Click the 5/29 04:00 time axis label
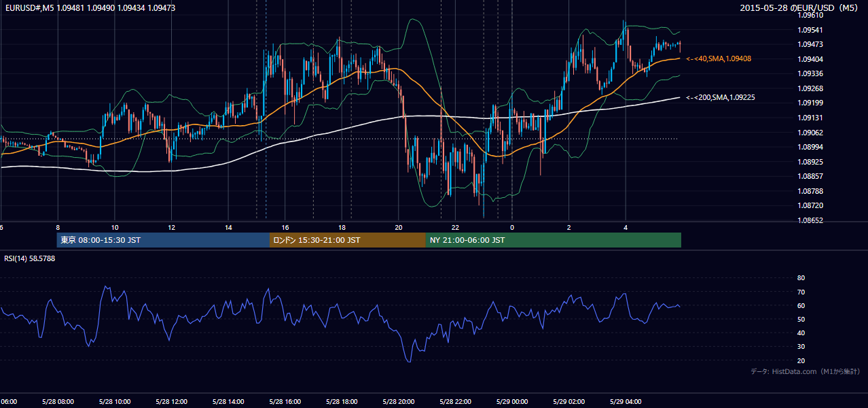 click(x=626, y=402)
